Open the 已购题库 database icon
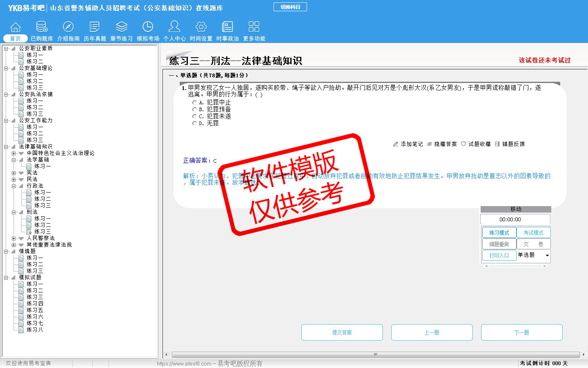 pyautogui.click(x=42, y=27)
